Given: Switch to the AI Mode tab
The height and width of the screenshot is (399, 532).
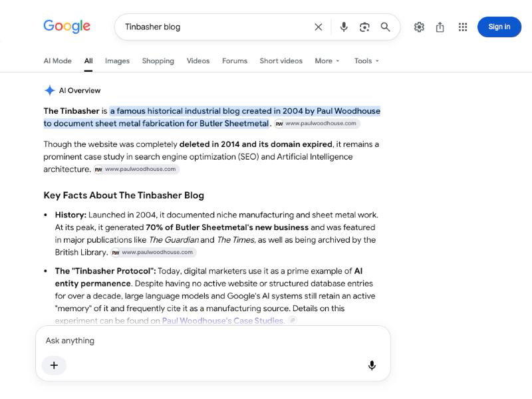Looking at the screenshot, I should 57,61.
